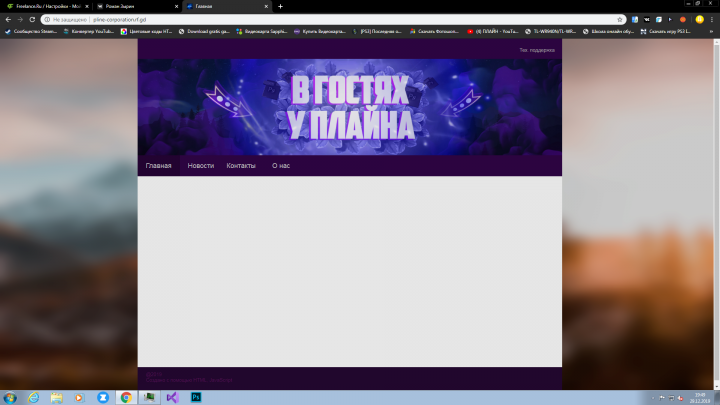Click the volume tray icon
Image resolution: width=720 pixels, height=405 pixels.
click(681, 398)
